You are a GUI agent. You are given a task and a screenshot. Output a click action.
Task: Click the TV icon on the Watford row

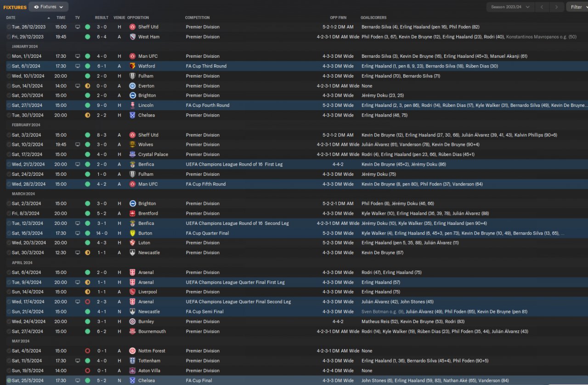(x=78, y=66)
